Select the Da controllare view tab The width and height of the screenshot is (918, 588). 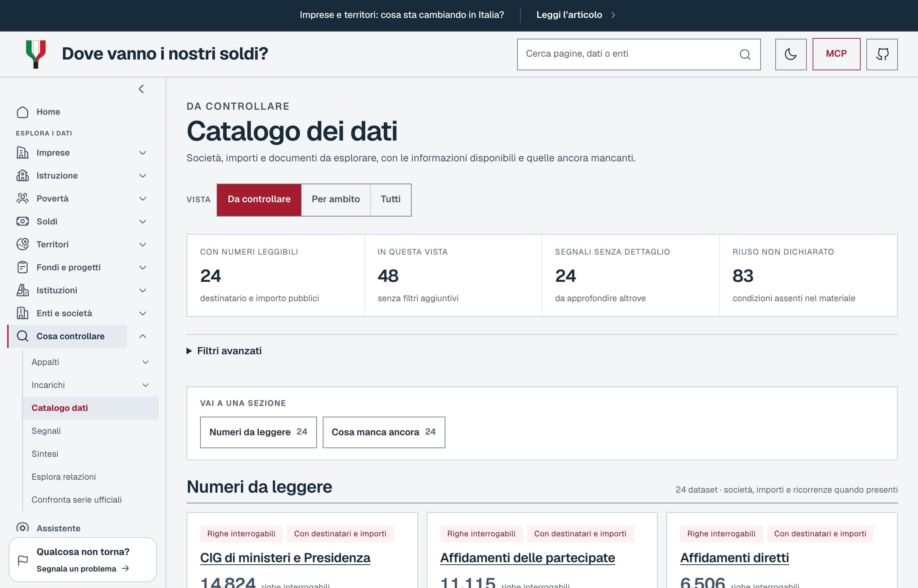pos(259,200)
